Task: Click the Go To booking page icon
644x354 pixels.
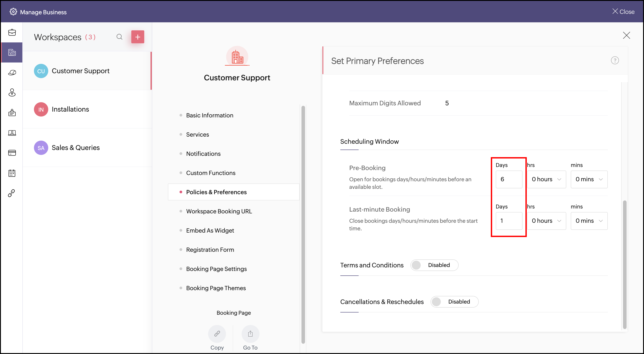Action: [x=250, y=334]
